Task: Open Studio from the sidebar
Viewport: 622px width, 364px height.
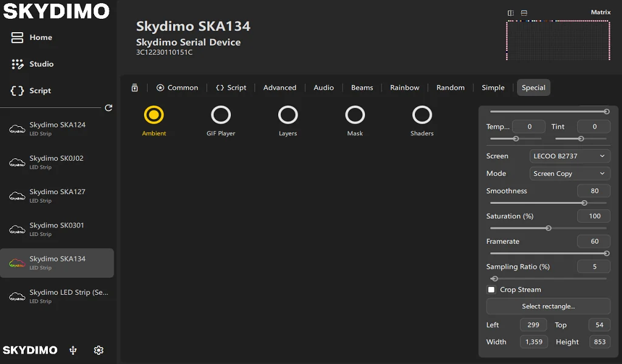Action: click(x=33, y=64)
